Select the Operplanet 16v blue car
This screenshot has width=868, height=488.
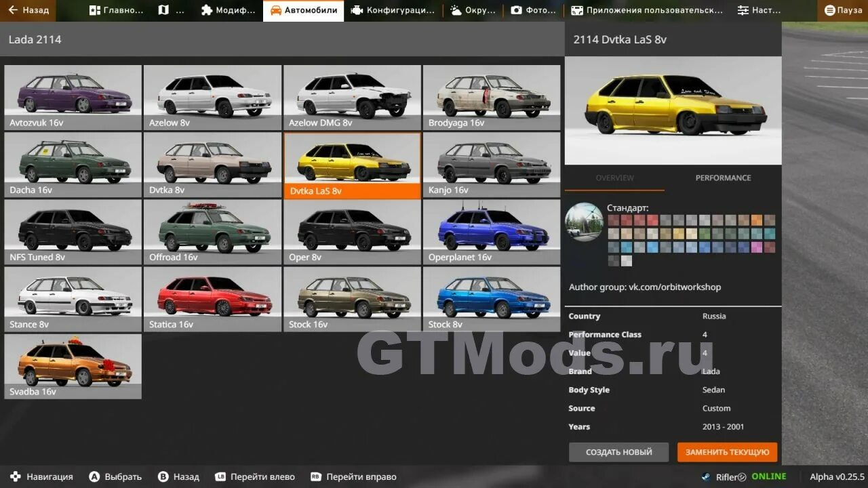point(492,232)
